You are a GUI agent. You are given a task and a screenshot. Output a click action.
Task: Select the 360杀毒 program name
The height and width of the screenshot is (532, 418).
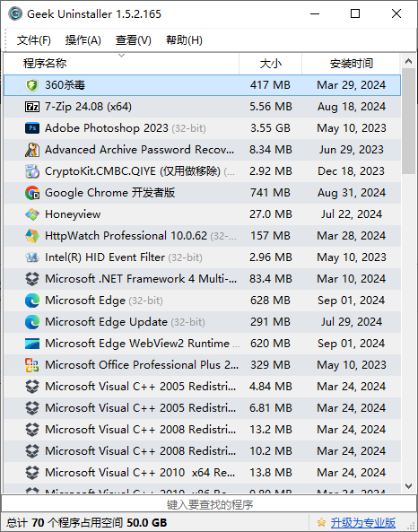pos(65,85)
